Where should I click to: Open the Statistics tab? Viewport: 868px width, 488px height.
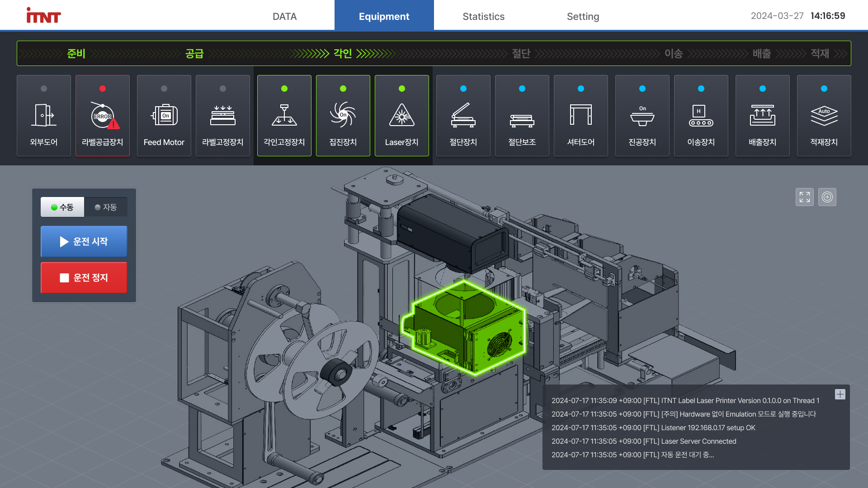point(483,16)
